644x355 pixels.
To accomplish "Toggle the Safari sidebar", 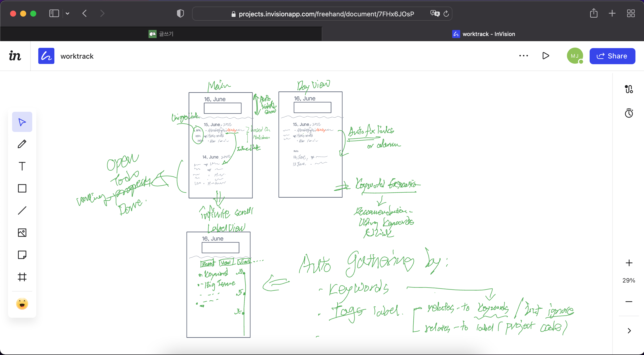I will 54,13.
